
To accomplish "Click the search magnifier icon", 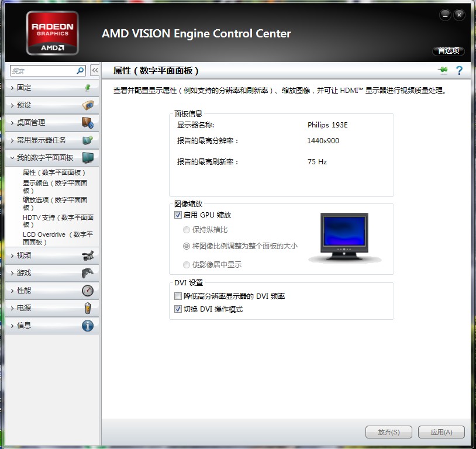I will [80, 71].
